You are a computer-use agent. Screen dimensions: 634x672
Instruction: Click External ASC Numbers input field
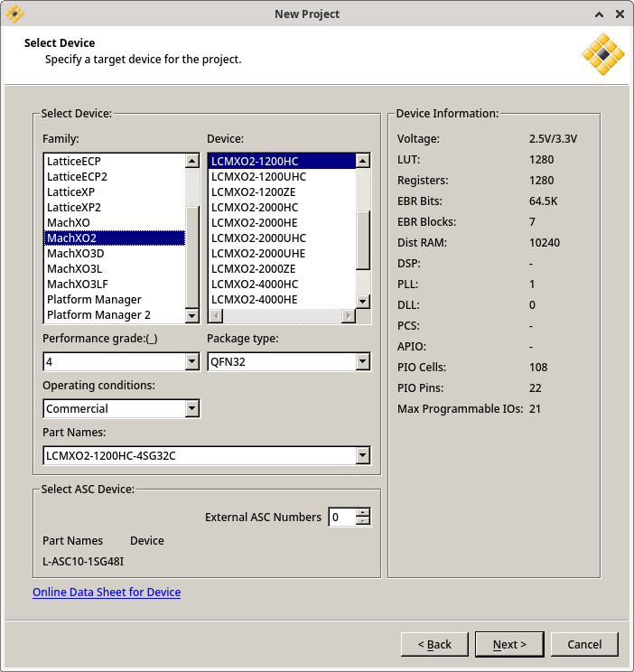coord(342,517)
